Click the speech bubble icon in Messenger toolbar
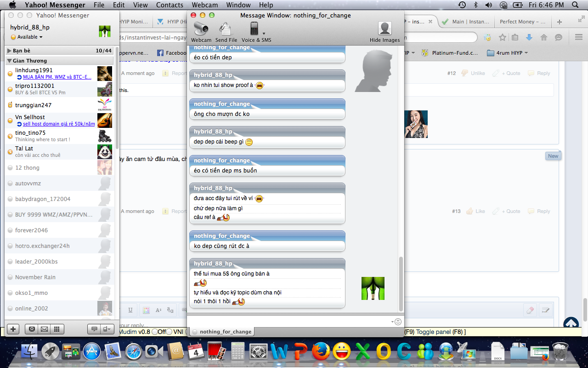 [x=94, y=329]
